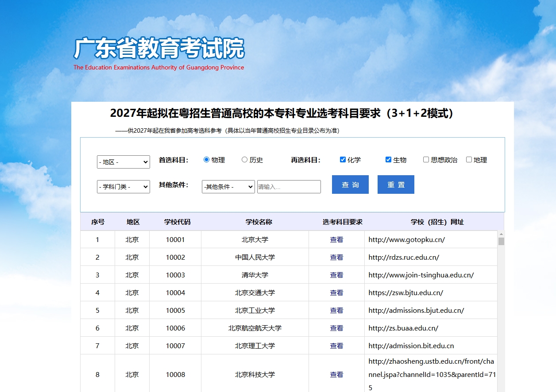
Task: Open the 地区 region dropdown
Action: click(x=123, y=162)
